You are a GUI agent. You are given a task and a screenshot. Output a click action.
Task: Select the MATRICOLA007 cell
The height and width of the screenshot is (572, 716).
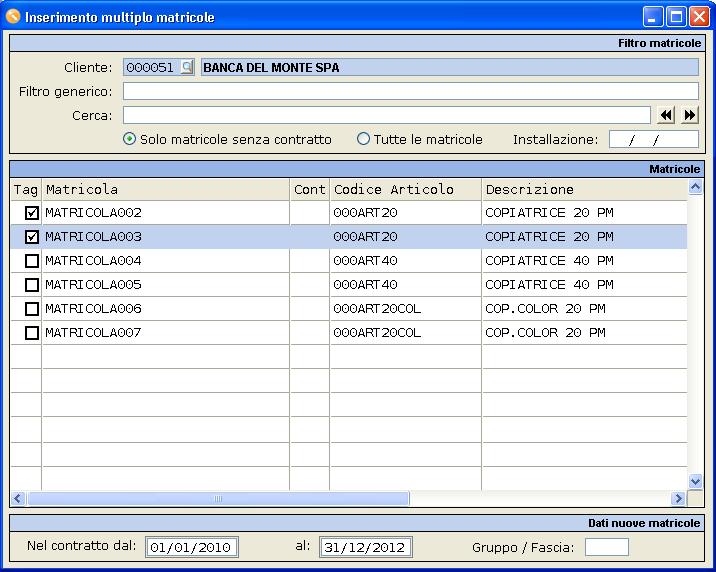[166, 332]
